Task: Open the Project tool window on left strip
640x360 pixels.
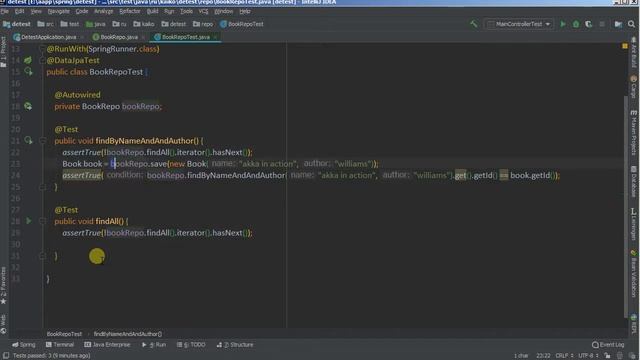Action: tap(3, 52)
